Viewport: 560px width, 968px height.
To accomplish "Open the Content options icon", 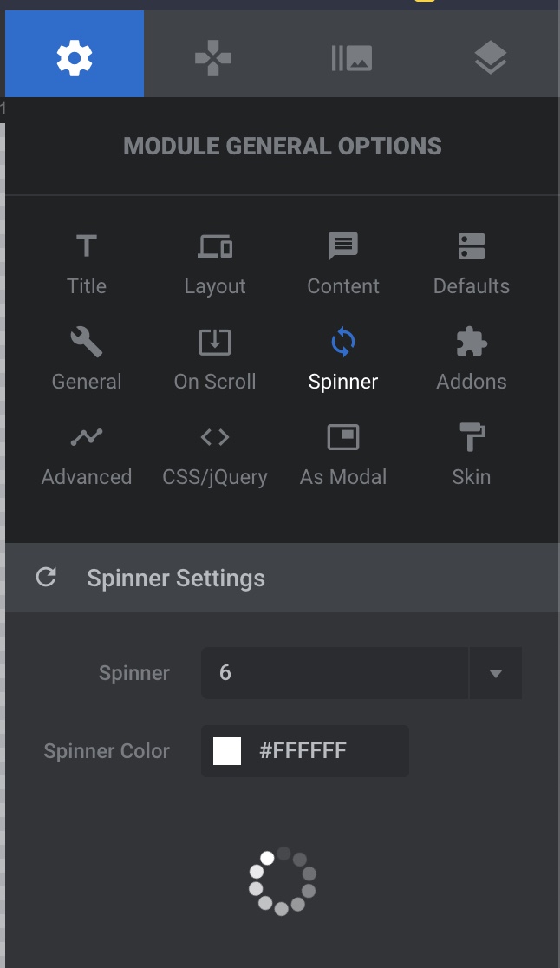I will (343, 247).
